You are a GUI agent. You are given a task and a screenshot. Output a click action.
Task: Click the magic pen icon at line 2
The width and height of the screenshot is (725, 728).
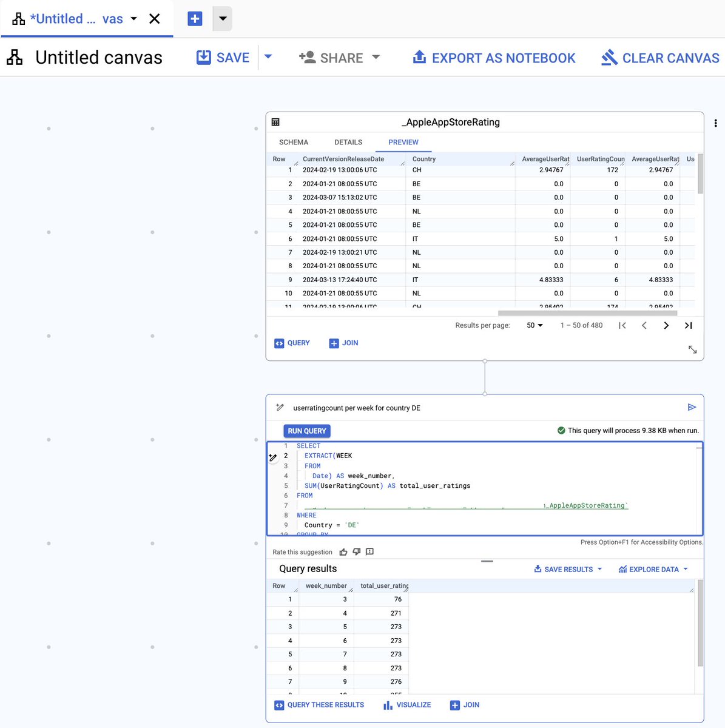click(x=273, y=457)
